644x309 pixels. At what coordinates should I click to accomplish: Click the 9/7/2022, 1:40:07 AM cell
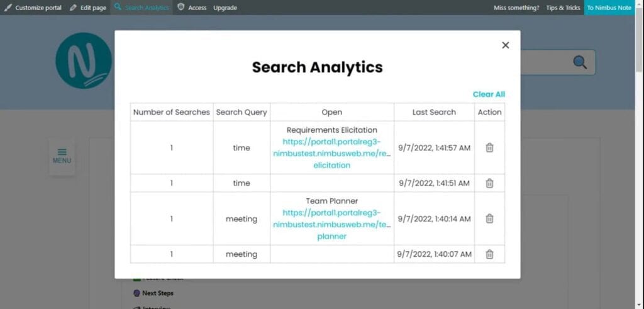[434, 254]
